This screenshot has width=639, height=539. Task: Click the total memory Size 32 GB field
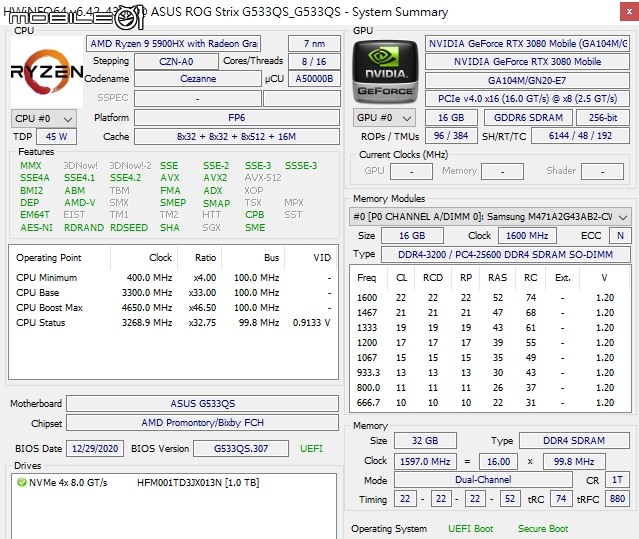(425, 440)
